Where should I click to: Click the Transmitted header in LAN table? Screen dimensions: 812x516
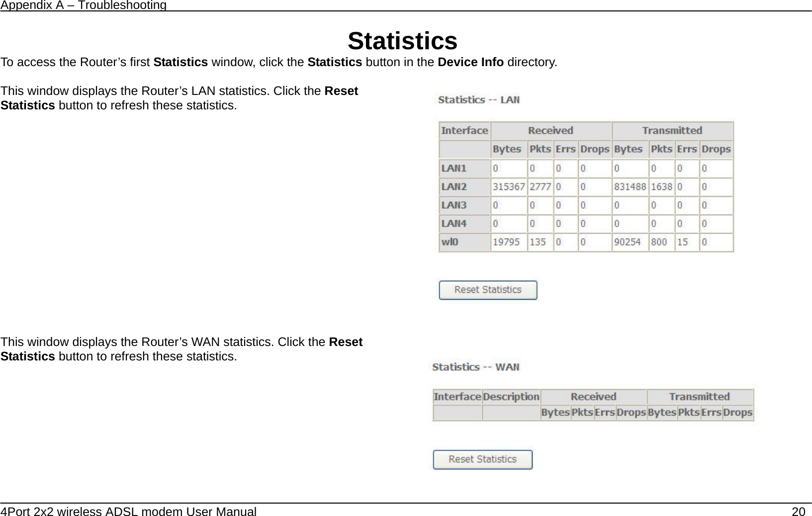[672, 131]
